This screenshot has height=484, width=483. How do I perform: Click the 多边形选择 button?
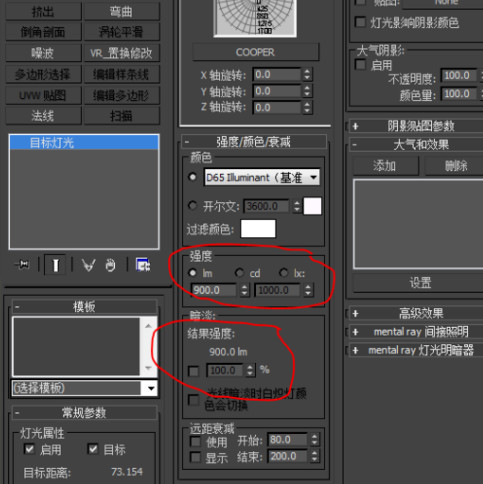coord(43,74)
